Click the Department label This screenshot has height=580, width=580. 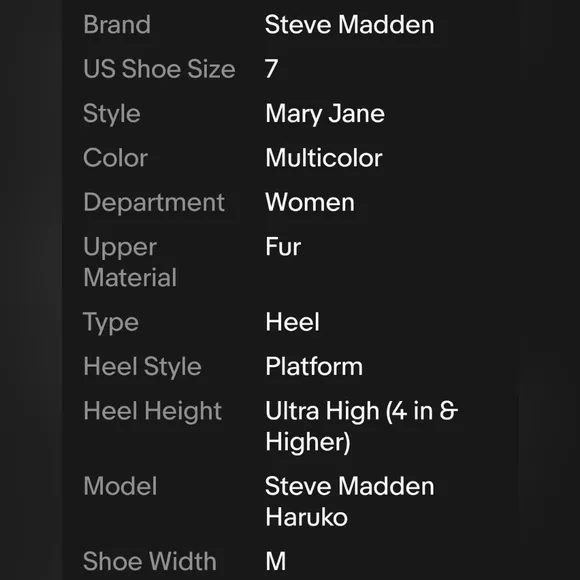[154, 203]
